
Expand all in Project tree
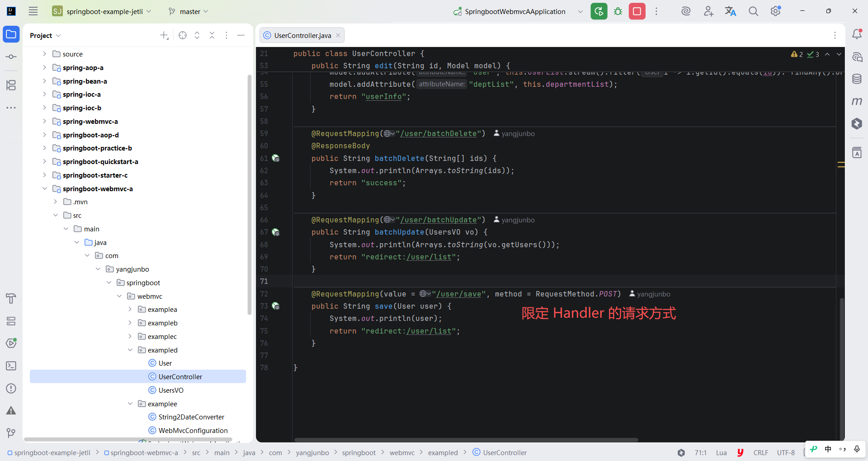197,35
